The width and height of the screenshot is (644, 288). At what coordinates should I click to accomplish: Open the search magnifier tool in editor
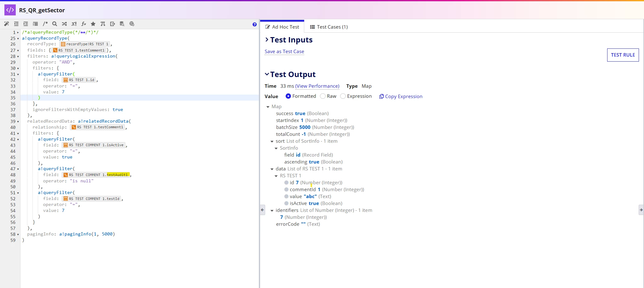point(54,24)
